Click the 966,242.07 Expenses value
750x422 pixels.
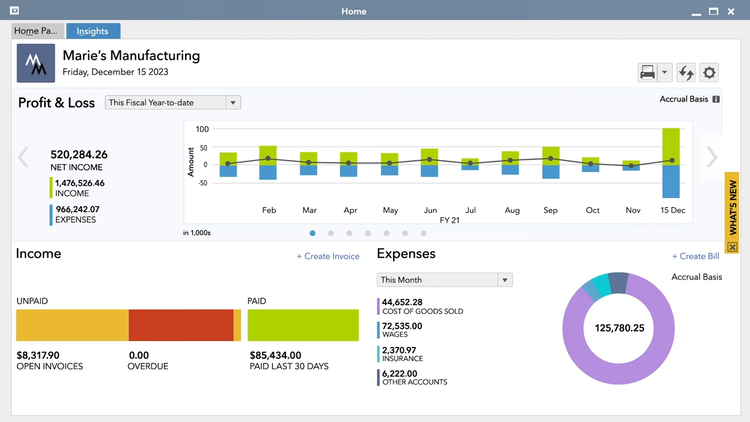(77, 209)
